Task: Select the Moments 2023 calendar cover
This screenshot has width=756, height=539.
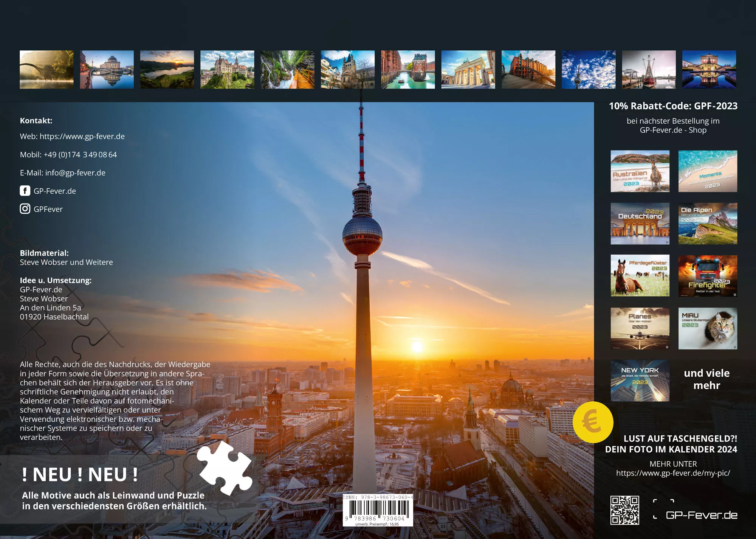Action: coord(708,171)
